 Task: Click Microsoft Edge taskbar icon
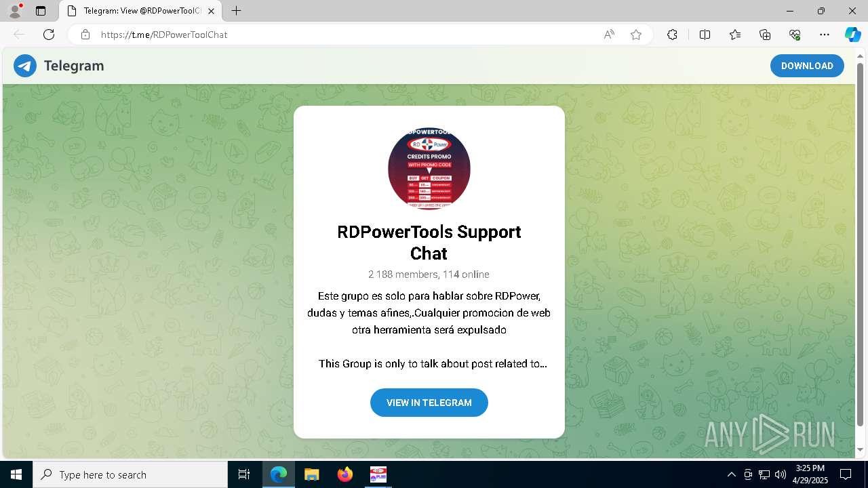pos(279,474)
